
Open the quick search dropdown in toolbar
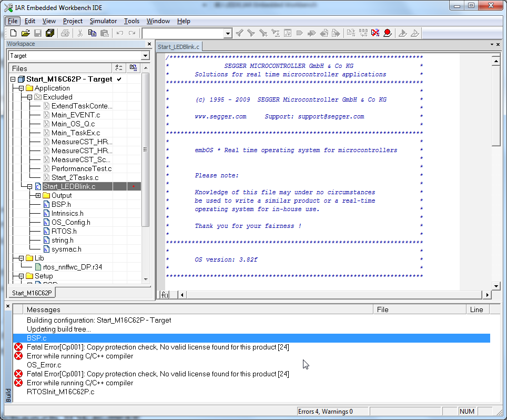coord(228,34)
